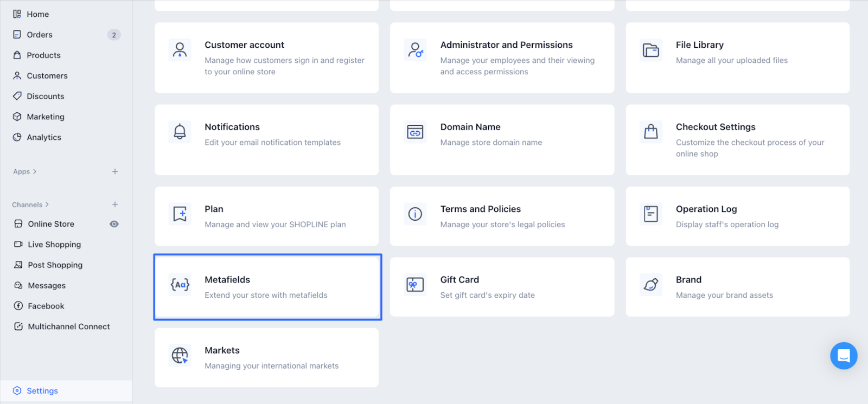Open the Settings sidebar item
The image size is (868, 404).
pyautogui.click(x=42, y=391)
